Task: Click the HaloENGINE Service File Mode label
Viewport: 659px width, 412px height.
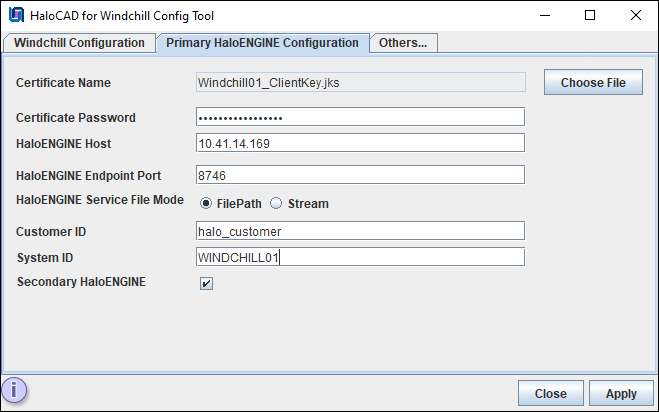Action: click(100, 200)
